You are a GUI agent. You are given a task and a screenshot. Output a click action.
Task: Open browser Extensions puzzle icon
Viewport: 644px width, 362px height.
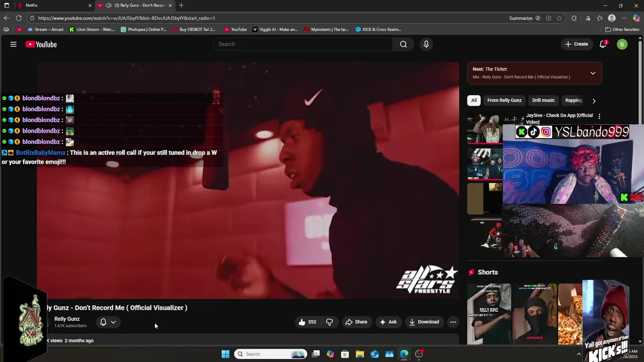pyautogui.click(x=574, y=18)
